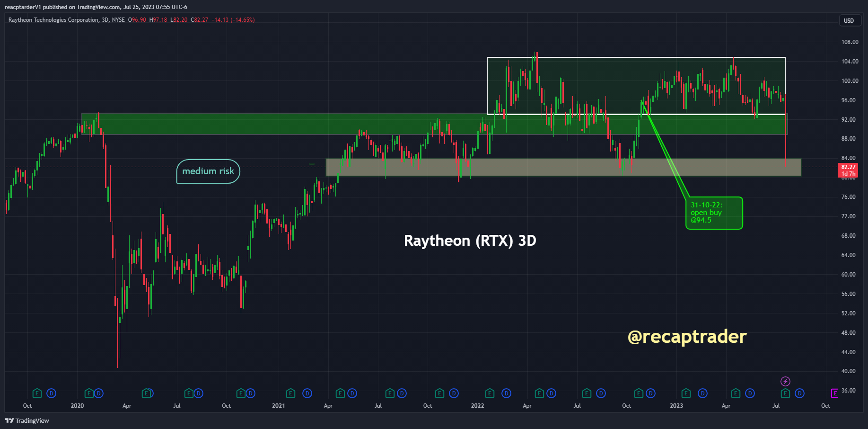The width and height of the screenshot is (868, 429).
Task: Select the April 2020 earnings E marker
Action: (147, 393)
